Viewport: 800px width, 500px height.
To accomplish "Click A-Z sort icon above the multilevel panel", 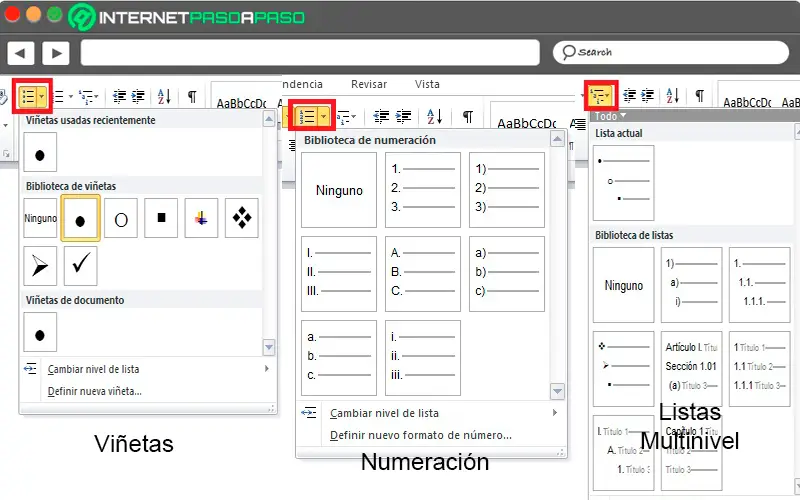I will click(672, 95).
